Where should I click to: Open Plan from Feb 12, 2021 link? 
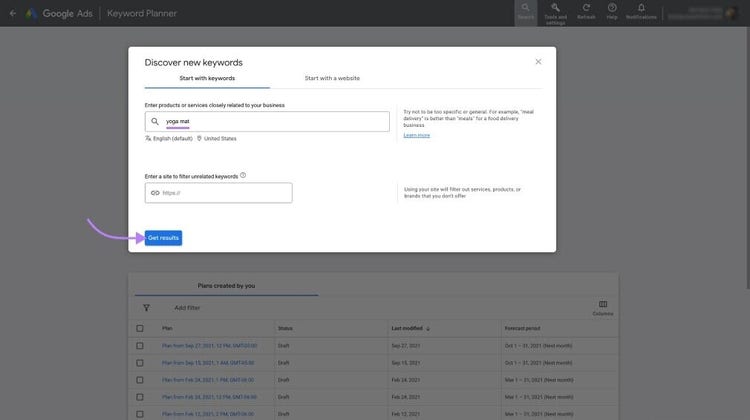(x=208, y=414)
